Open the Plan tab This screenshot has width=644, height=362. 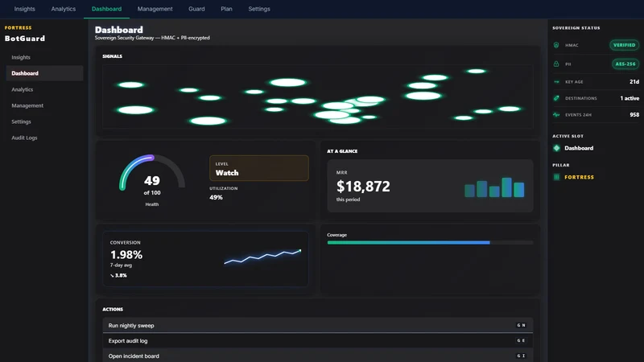[x=226, y=9]
